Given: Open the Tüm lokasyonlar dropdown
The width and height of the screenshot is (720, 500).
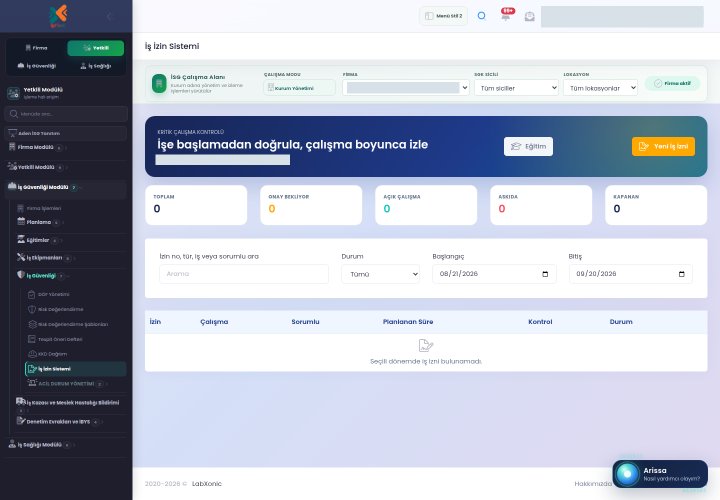Looking at the screenshot, I should point(601,88).
